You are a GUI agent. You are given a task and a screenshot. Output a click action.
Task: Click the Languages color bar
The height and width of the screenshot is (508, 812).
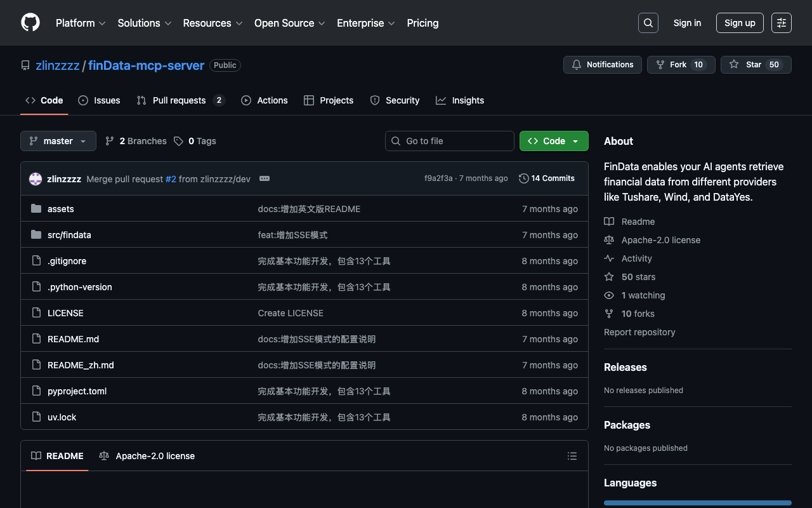[697, 503]
